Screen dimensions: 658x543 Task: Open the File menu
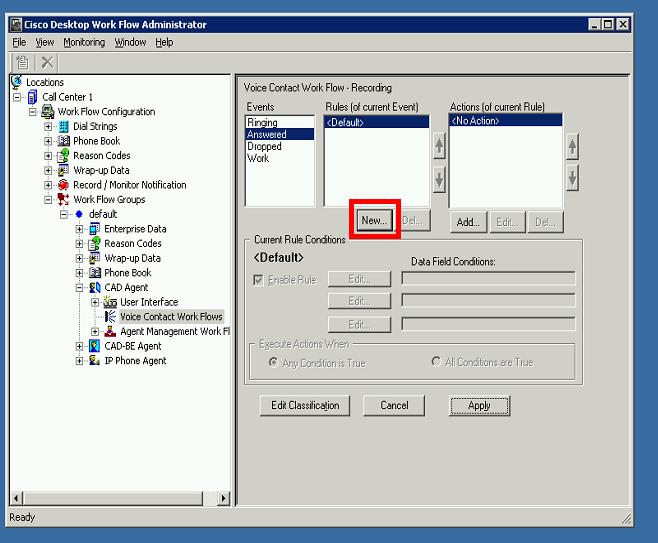coord(19,42)
